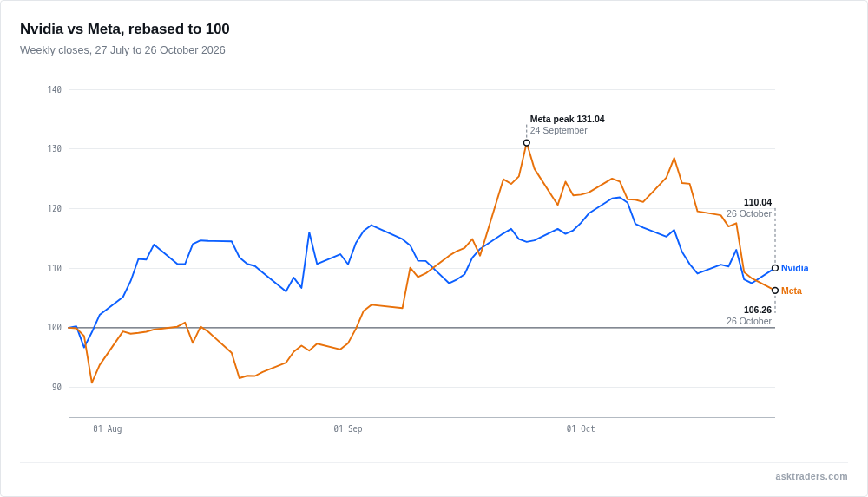Click the '01 Oct' x-axis label
Viewport: 868px width, 497px height.
point(580,429)
